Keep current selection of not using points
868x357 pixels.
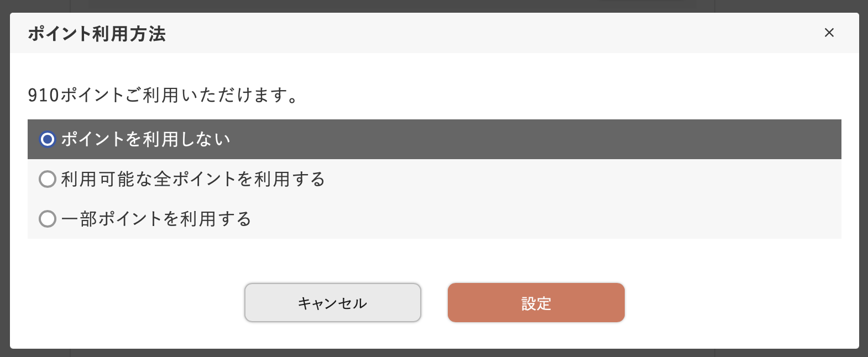47,140
